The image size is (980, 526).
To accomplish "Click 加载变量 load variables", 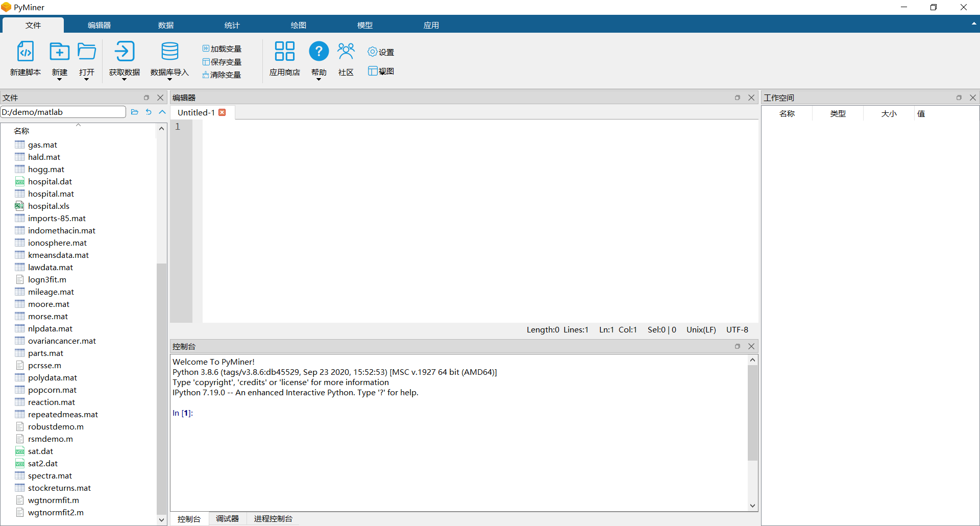I will 222,49.
